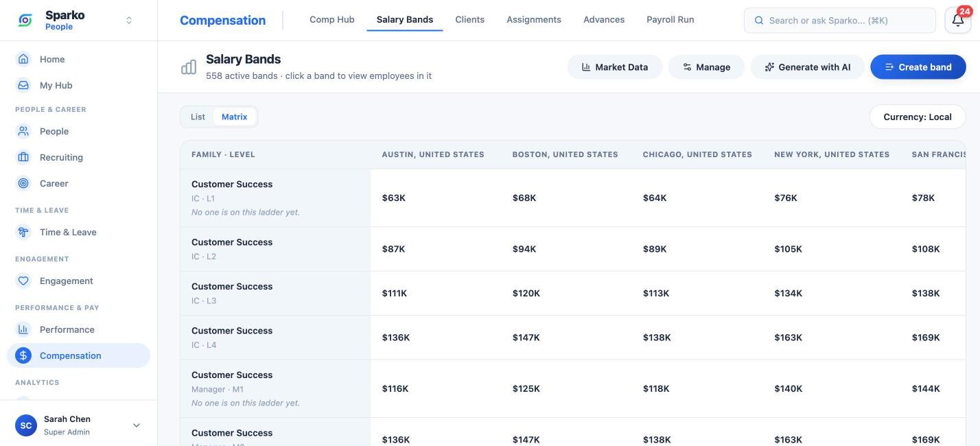Click the Chicago, United States column header
The height and width of the screenshot is (446, 980).
coord(697,154)
